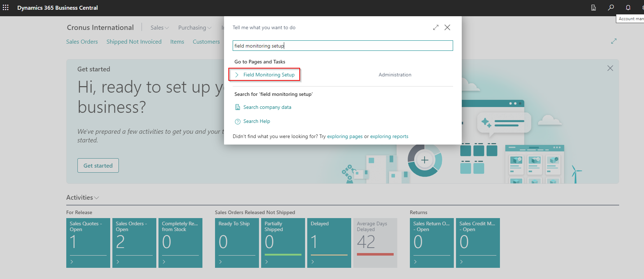The image size is (644, 279).
Task: Open Field Monitoring Setup result
Action: pos(269,75)
